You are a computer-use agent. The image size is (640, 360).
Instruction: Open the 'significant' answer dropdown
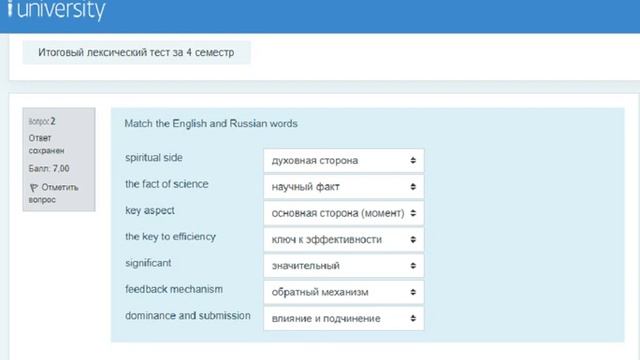(344, 266)
